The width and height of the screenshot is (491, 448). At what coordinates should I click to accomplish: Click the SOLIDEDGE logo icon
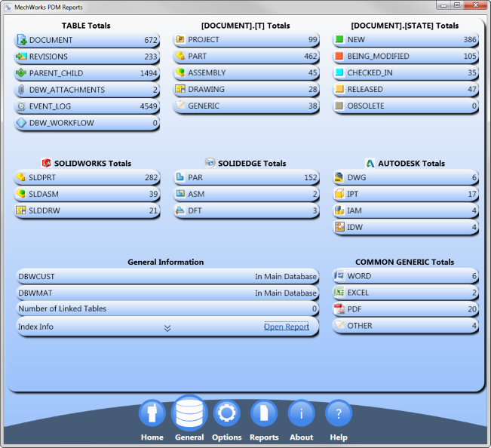[x=210, y=163]
